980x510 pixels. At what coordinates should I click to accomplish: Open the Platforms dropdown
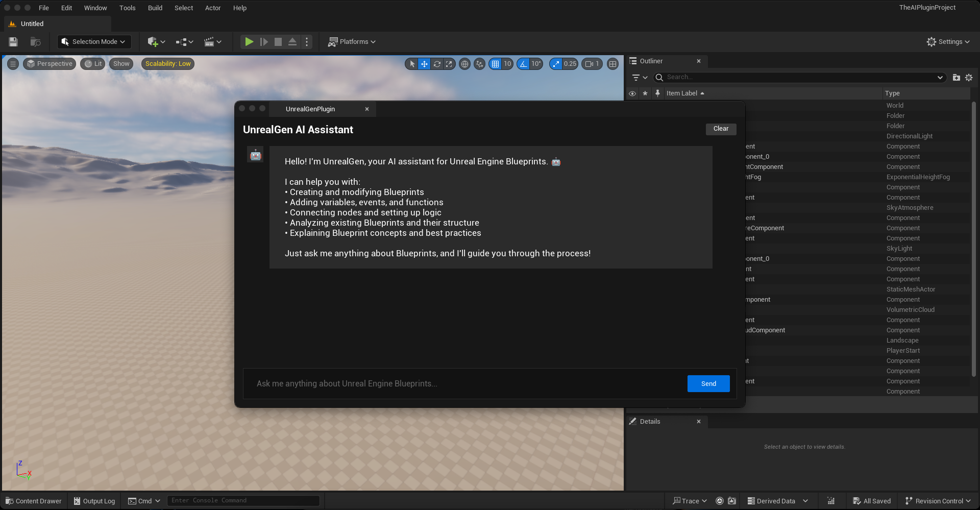click(x=352, y=42)
